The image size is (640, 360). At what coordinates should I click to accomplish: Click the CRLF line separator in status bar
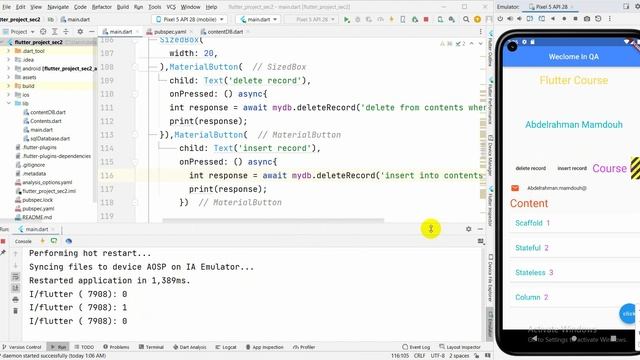(x=420, y=356)
